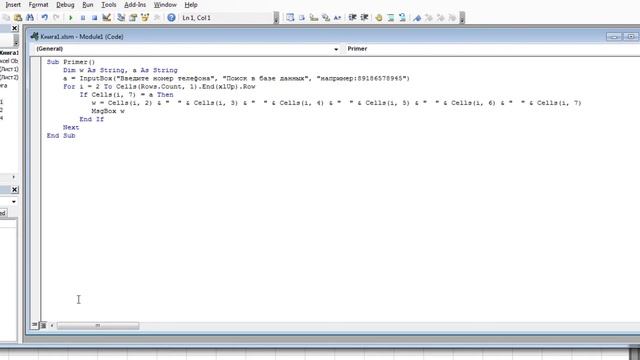Click the Outdent icon

click(x=364, y=18)
